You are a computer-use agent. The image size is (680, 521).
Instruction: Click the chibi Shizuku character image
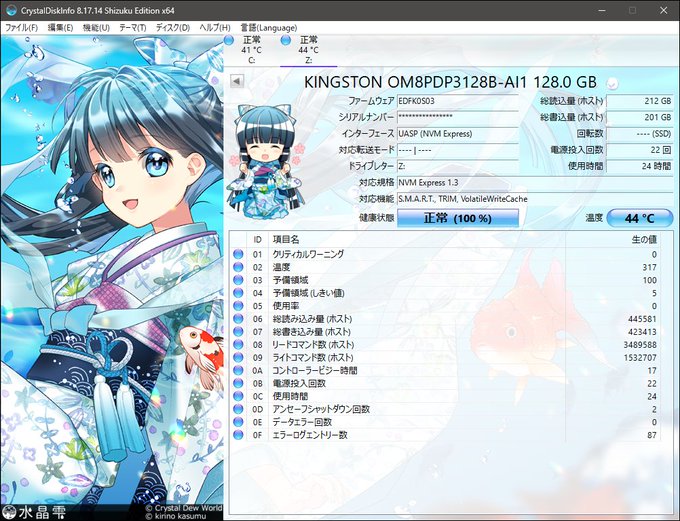[265, 161]
